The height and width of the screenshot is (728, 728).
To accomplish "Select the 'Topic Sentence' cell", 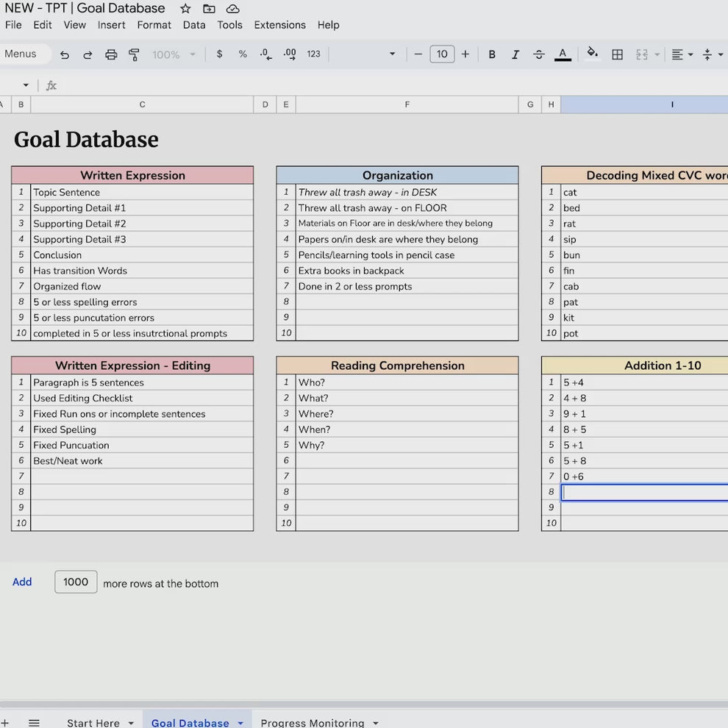I will pos(142,192).
